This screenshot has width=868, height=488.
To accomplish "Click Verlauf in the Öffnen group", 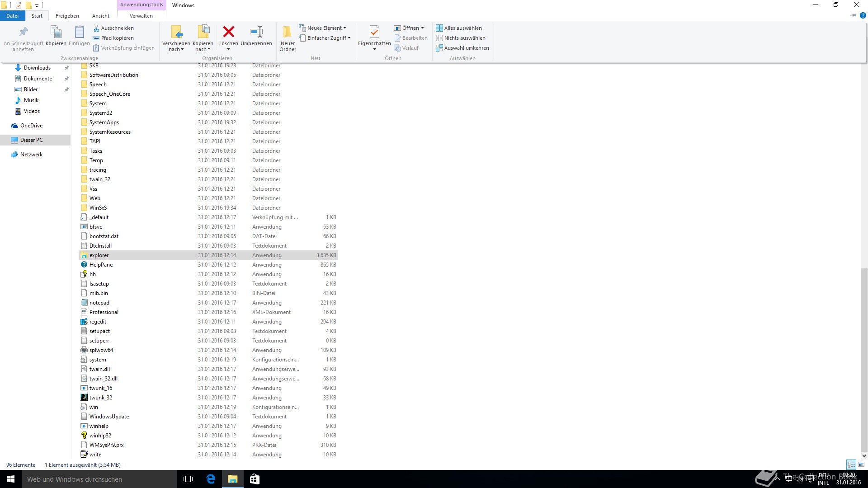I will 406,48.
